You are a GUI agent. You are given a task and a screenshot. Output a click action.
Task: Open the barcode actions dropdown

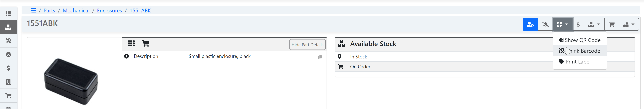tap(562, 25)
